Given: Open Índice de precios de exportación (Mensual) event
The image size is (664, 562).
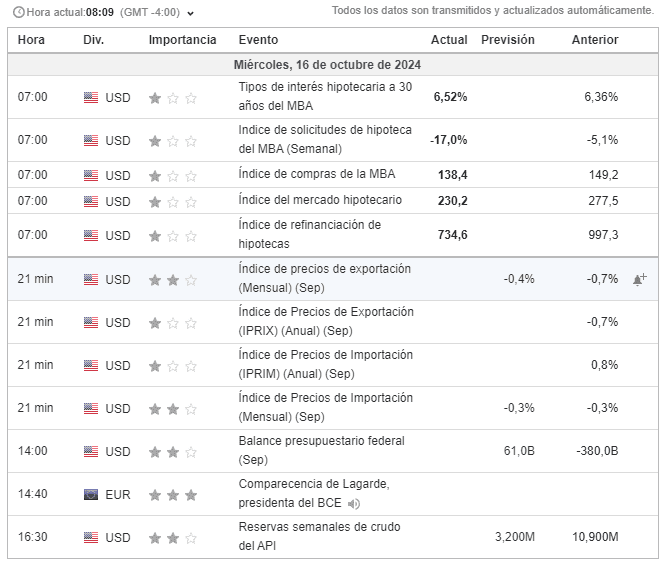Looking at the screenshot, I should pos(324,278).
